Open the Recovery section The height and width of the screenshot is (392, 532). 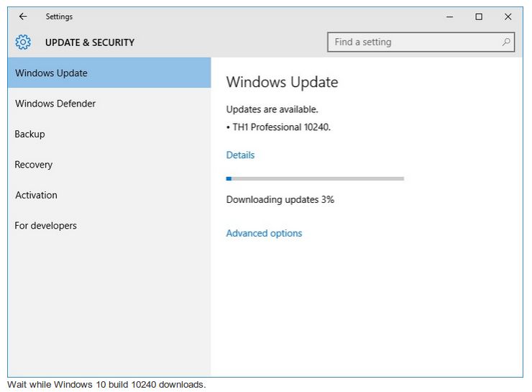pyautogui.click(x=109, y=164)
